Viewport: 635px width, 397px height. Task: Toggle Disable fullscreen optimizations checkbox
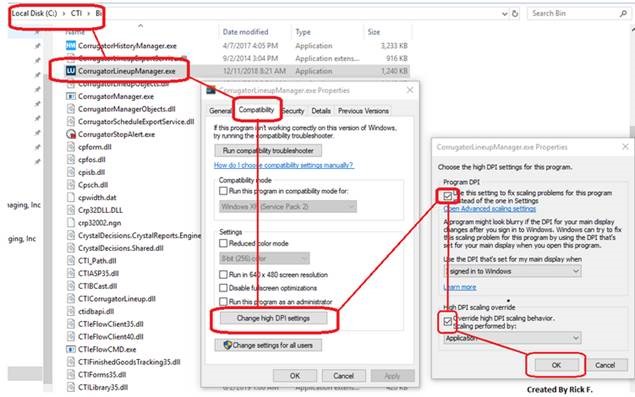tap(223, 288)
